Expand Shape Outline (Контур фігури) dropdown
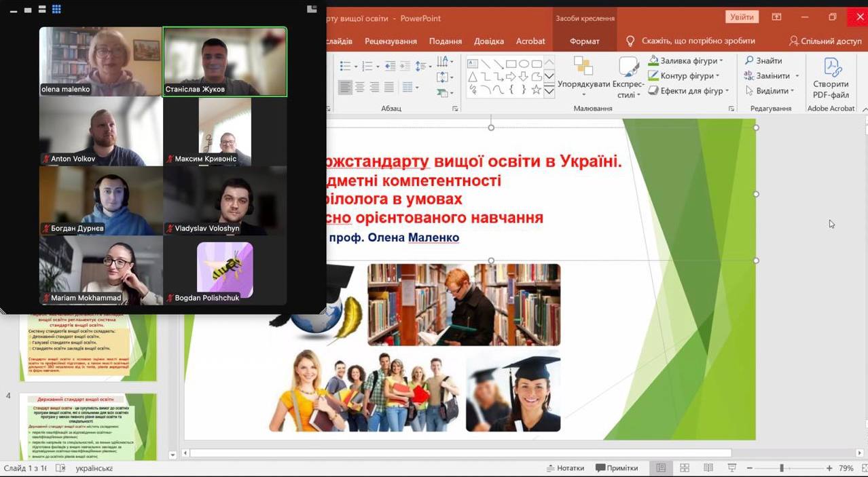This screenshot has width=868, height=477. (718, 76)
